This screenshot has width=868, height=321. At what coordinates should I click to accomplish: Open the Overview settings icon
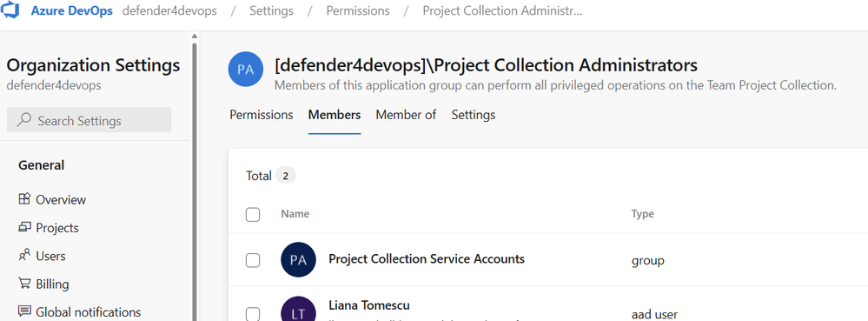pos(23,199)
